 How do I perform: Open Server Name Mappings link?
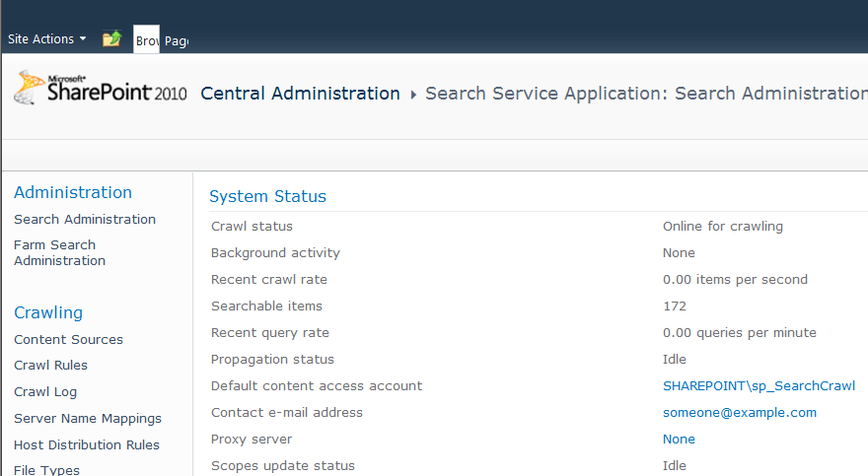88,419
